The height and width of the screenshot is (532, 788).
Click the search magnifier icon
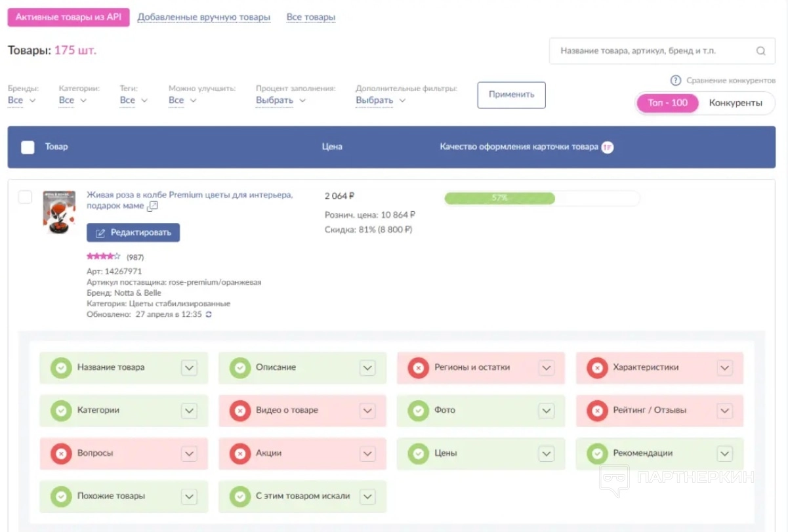point(760,51)
